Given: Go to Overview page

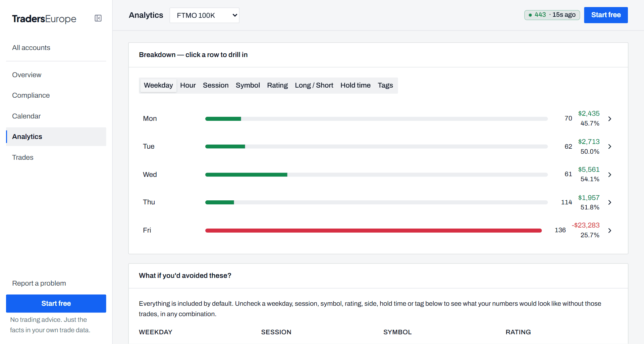Looking at the screenshot, I should (x=27, y=75).
